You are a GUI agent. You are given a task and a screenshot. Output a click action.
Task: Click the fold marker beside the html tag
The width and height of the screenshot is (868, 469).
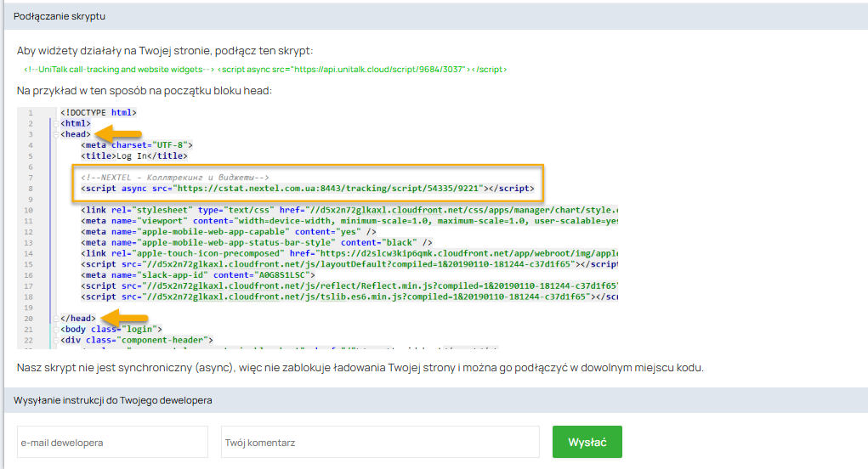[x=56, y=123]
